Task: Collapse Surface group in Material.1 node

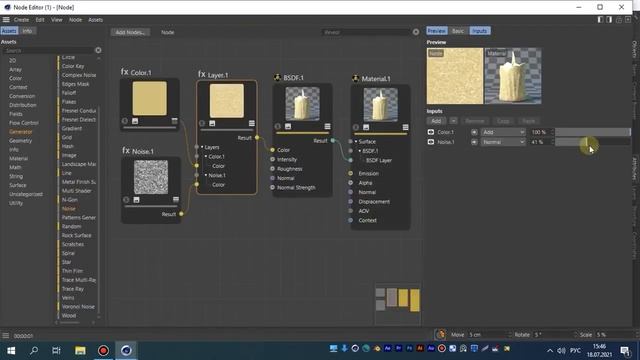Action: pos(356,141)
